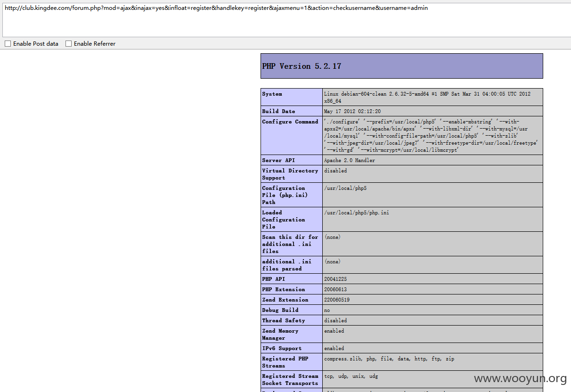Click the 'compress.zlib, php, file, data, http, ftp, zip' value
This screenshot has height=392, width=571.
[389, 359]
